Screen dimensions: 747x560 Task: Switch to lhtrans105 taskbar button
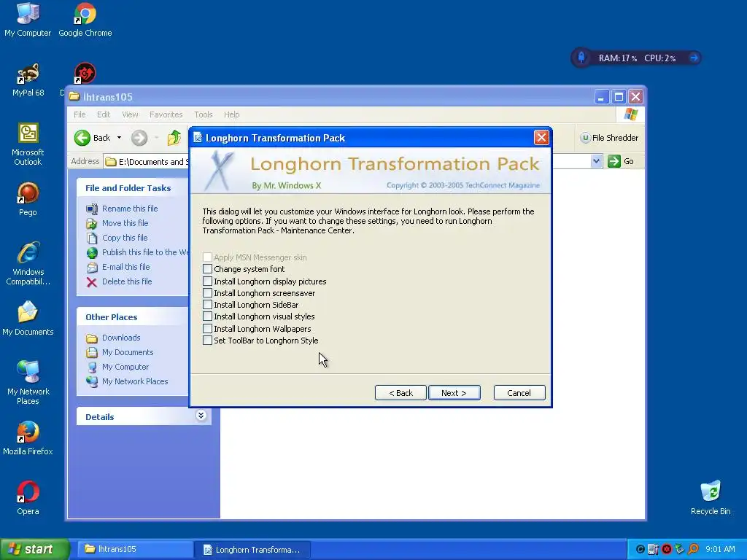pyautogui.click(x=135, y=549)
